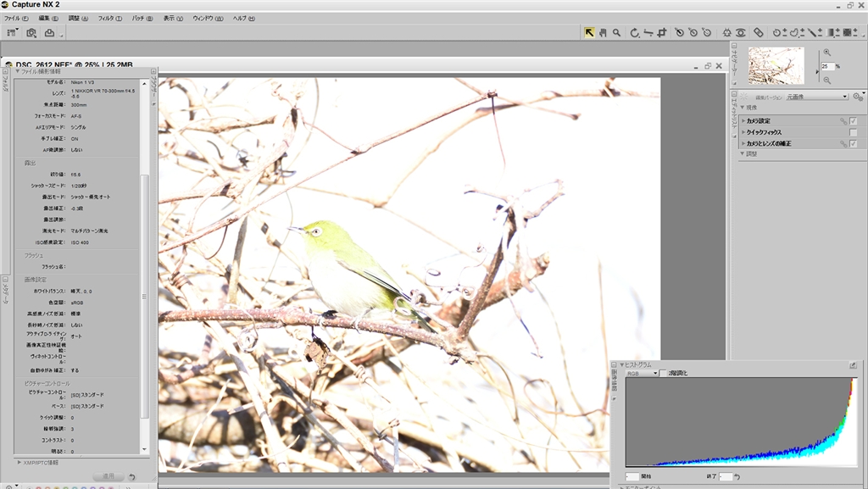Open the RGB channel dropdown in histogram

click(x=642, y=374)
